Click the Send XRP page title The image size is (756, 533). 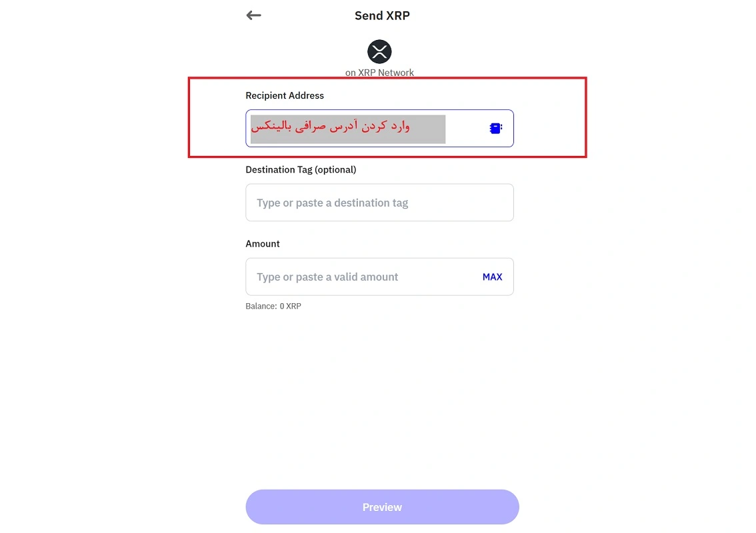[383, 15]
